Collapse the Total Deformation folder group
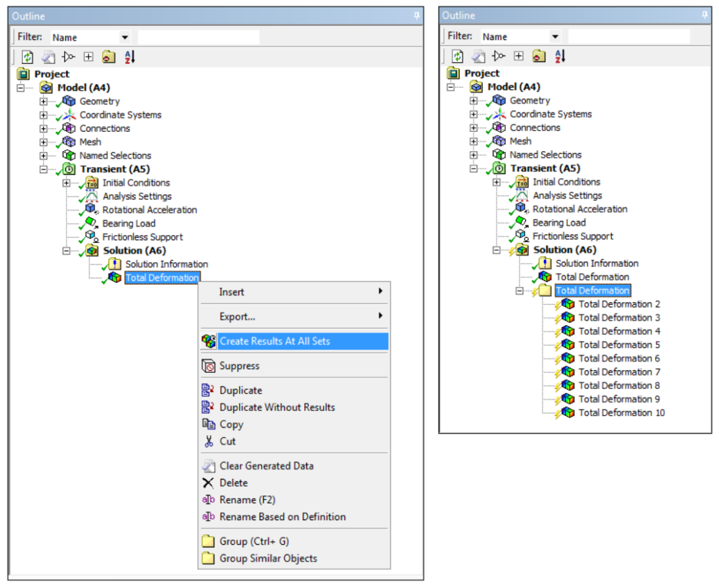Image resolution: width=719 pixels, height=588 pixels. (520, 291)
